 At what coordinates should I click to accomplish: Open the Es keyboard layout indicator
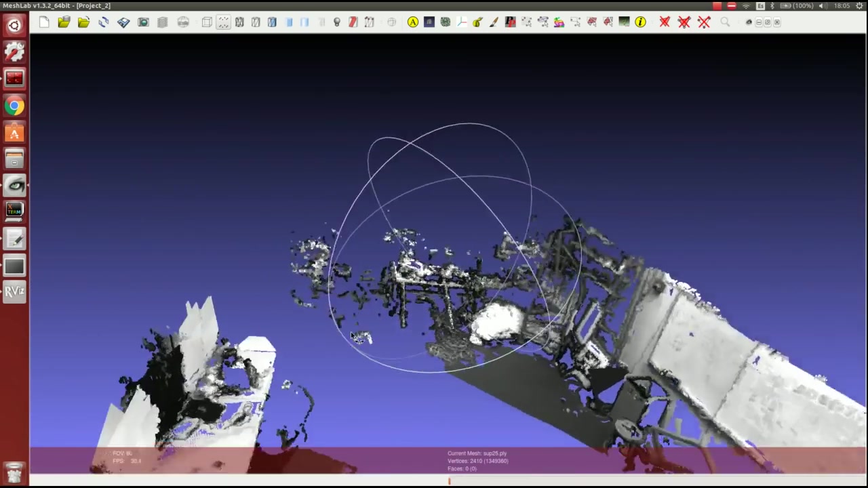point(760,5)
